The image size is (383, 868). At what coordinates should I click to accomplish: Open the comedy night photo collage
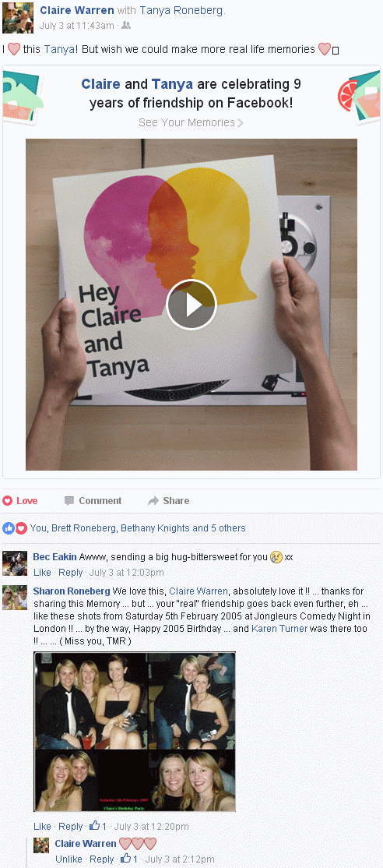tap(135, 732)
